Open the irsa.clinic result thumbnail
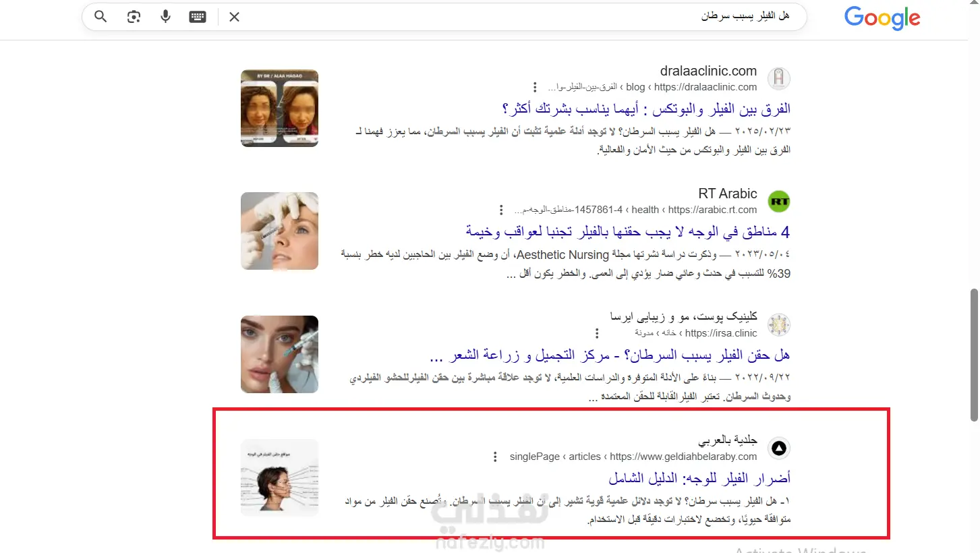The image size is (980, 553). coord(279,354)
